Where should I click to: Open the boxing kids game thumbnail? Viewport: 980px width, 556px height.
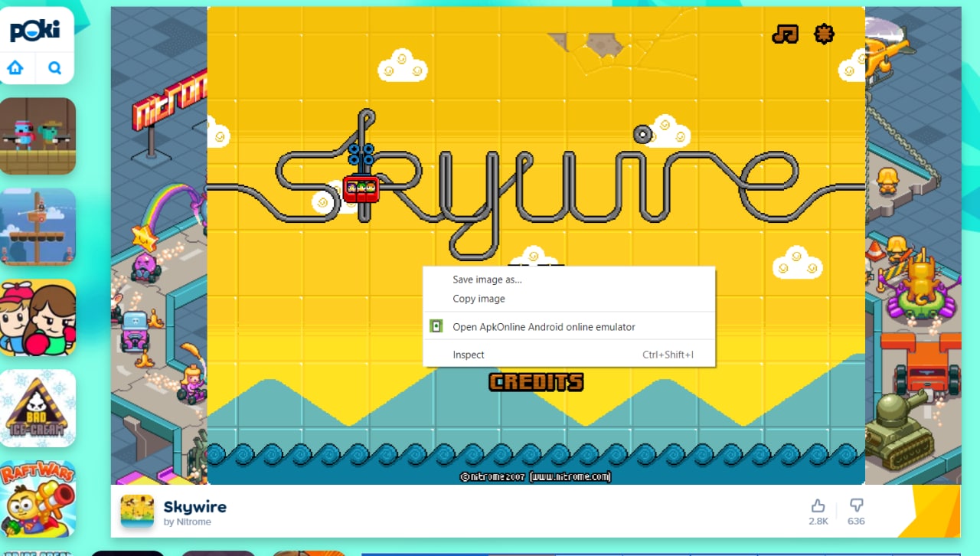tap(38, 317)
